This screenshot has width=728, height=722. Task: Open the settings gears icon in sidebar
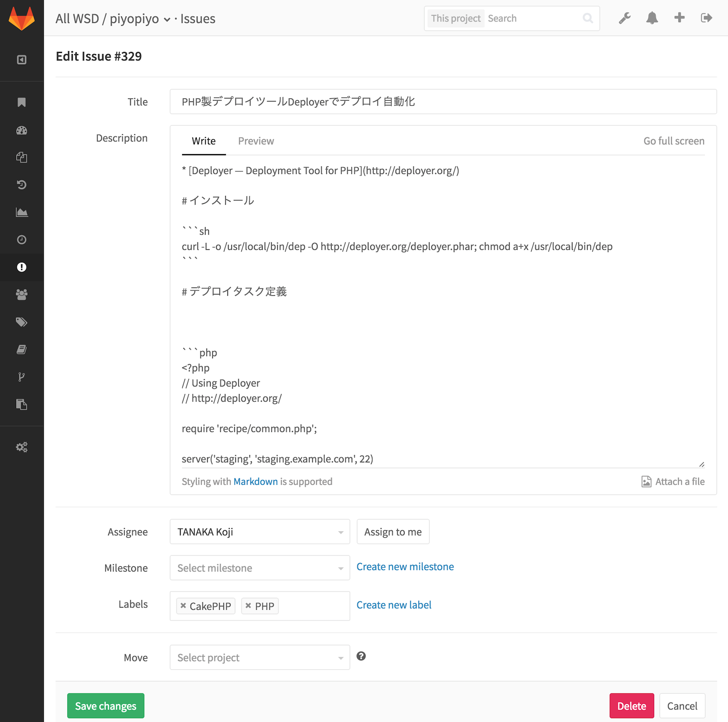pyautogui.click(x=22, y=447)
